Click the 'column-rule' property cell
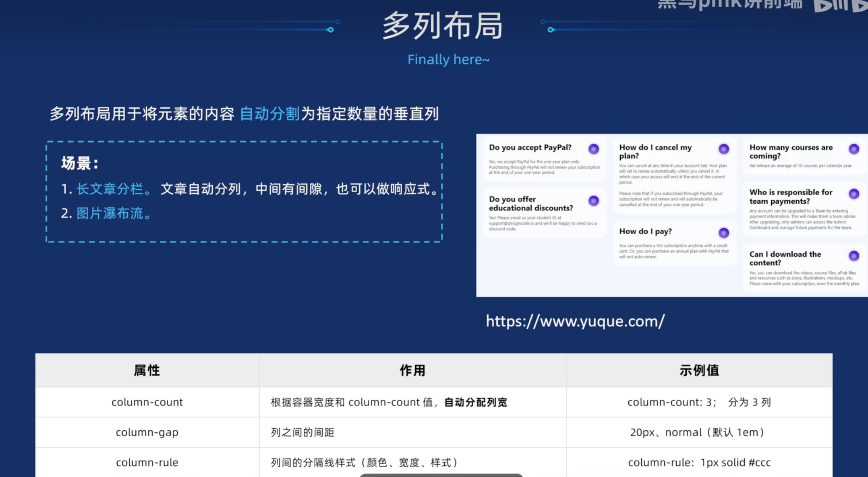This screenshot has height=477, width=868. pos(147,463)
